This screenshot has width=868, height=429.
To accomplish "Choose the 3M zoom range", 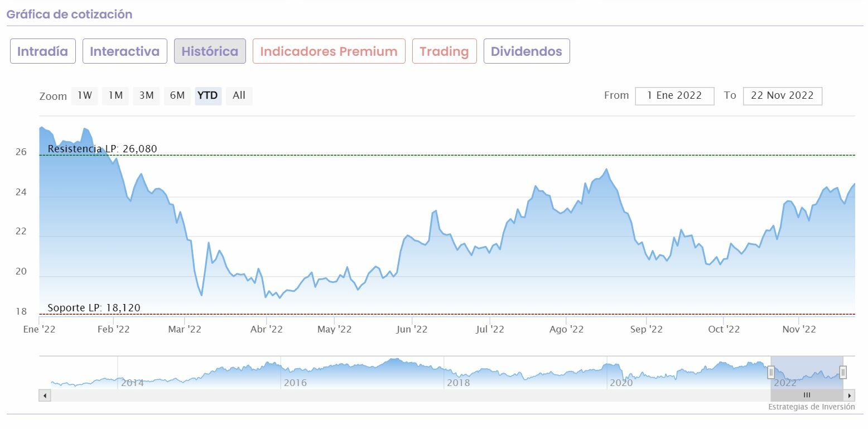I will (146, 95).
